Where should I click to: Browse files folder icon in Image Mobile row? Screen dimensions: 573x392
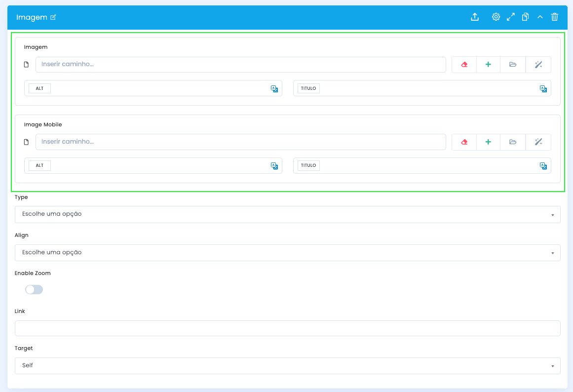tap(513, 142)
